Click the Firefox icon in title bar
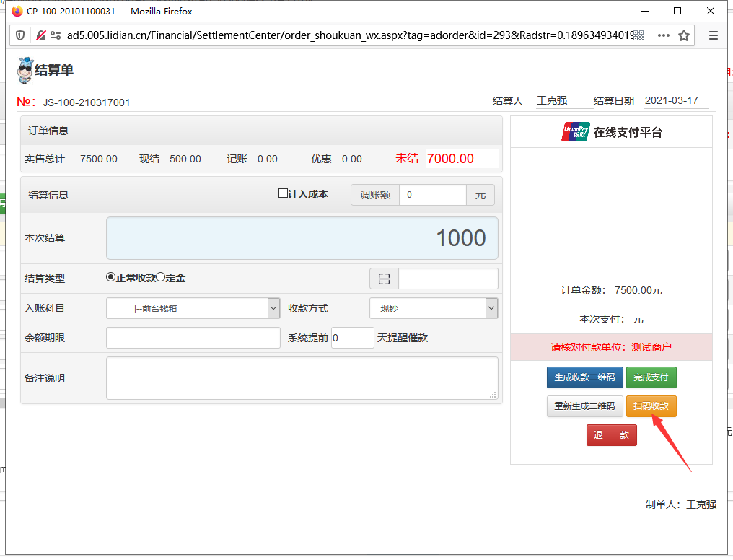This screenshot has width=733, height=560. coord(17,12)
